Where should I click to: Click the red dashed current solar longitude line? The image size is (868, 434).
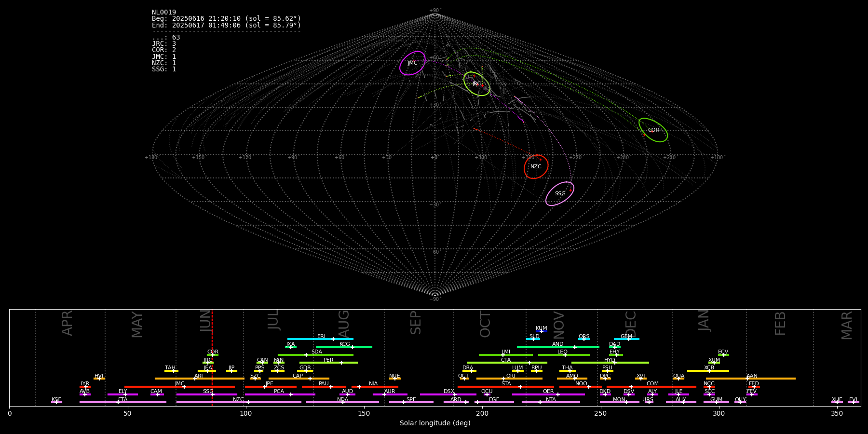coord(212,357)
